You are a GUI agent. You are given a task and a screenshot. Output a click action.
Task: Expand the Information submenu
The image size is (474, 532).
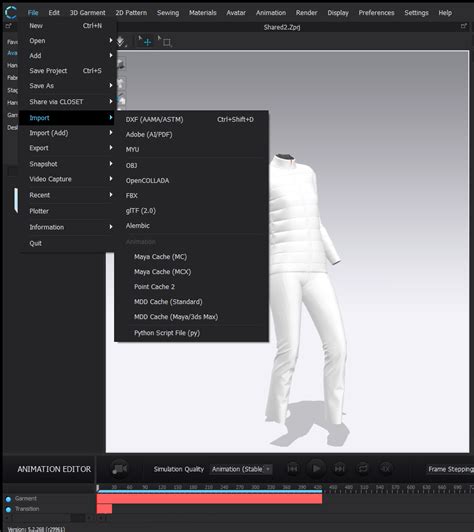click(x=68, y=227)
